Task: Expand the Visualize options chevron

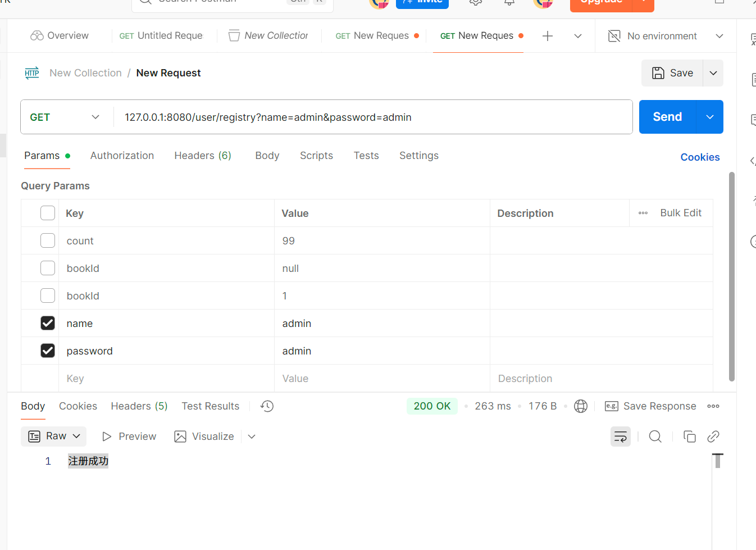Action: coord(252,437)
